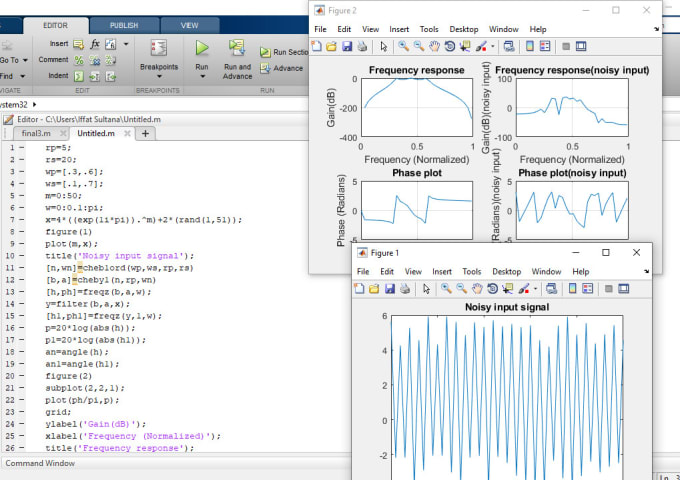
Task: Toggle Pan hand tool in Figure 2
Action: (434, 46)
